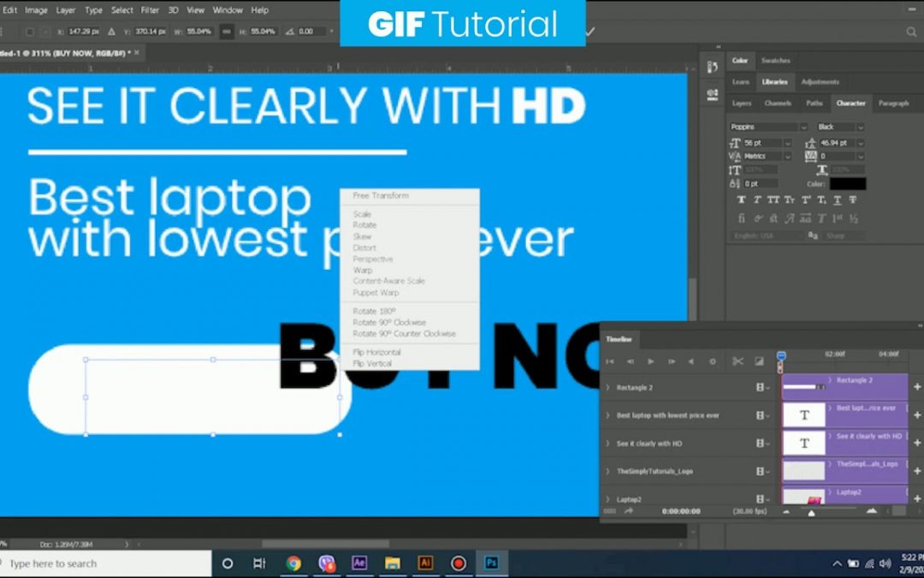Click Convert to frame animation icon
This screenshot has height=578, width=924.
point(610,511)
